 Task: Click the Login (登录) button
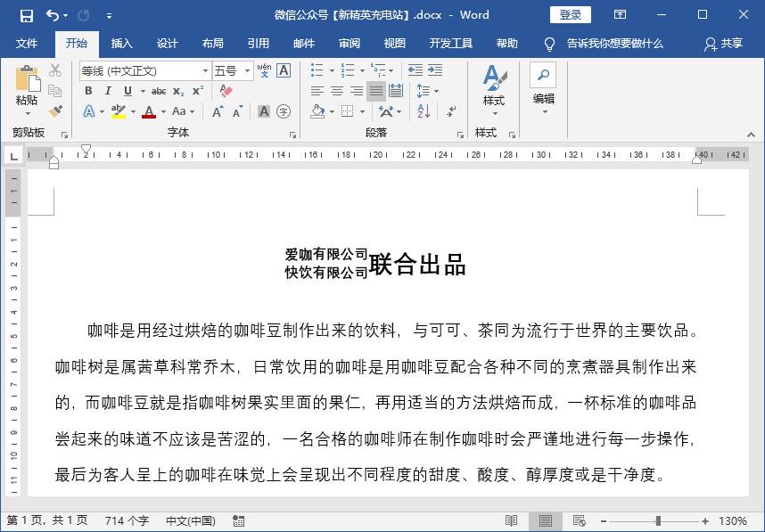571,15
